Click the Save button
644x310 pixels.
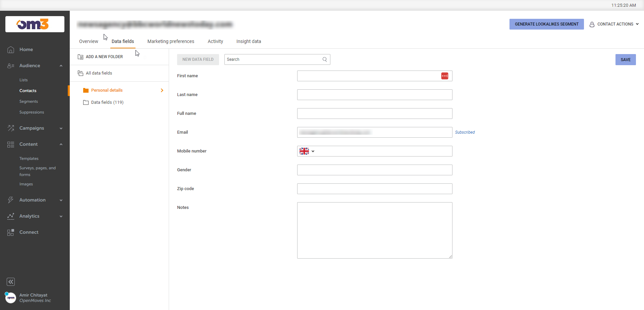coord(625,60)
